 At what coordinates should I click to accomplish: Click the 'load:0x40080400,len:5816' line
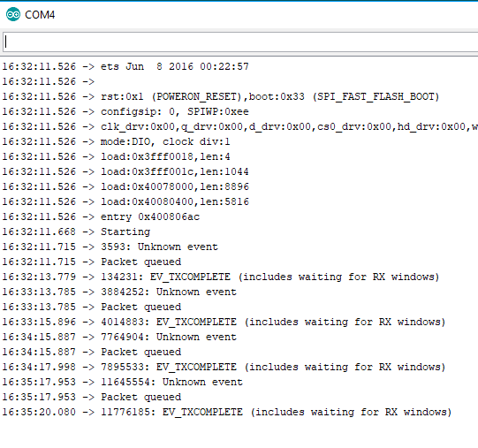[x=125, y=201]
